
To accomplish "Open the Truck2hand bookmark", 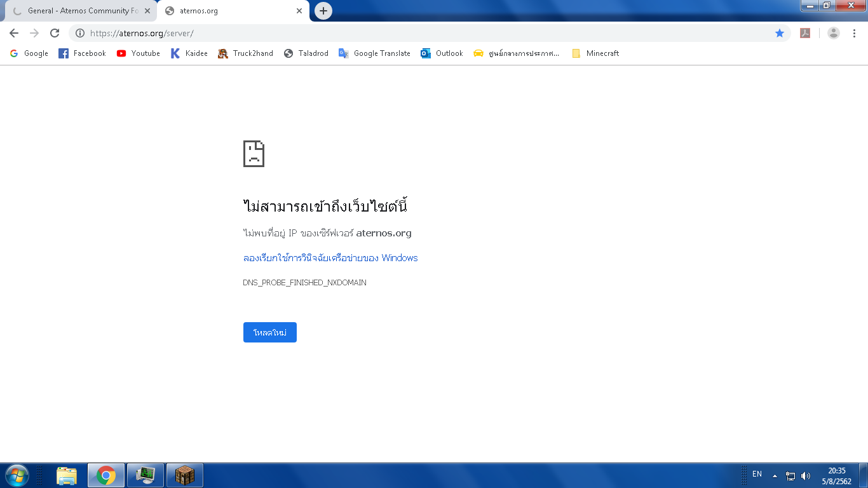I will click(x=245, y=53).
